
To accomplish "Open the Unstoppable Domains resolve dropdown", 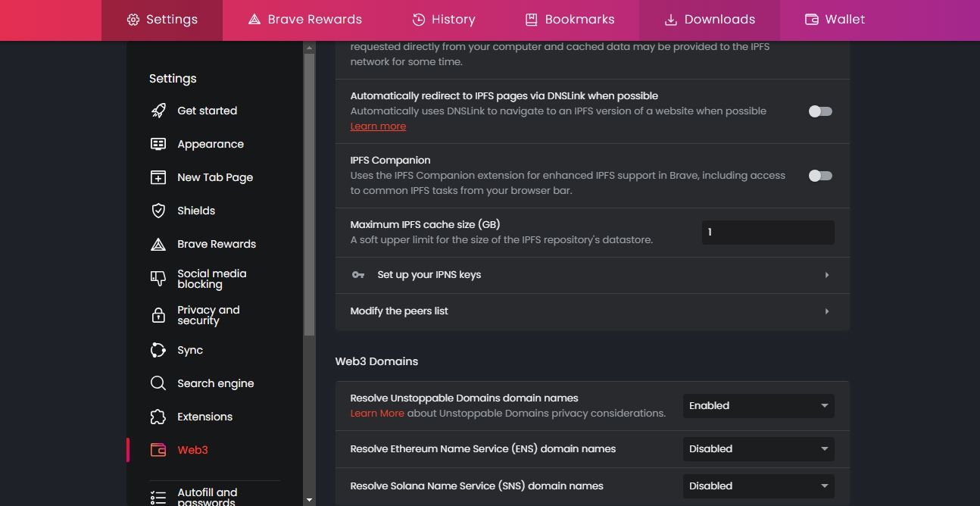I will tap(757, 405).
